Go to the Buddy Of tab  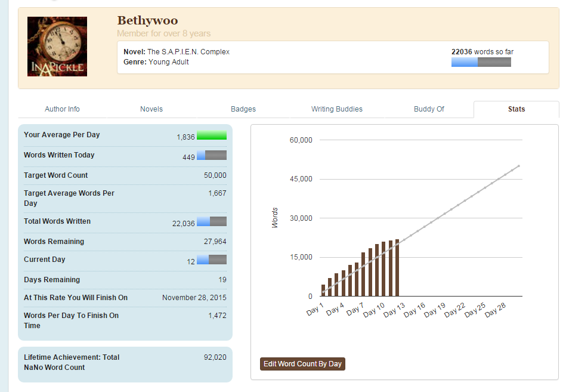click(x=429, y=109)
